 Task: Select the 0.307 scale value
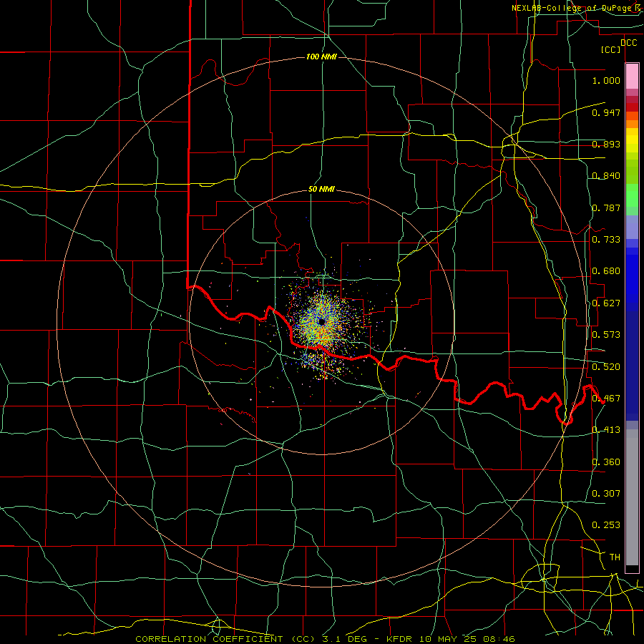click(606, 494)
